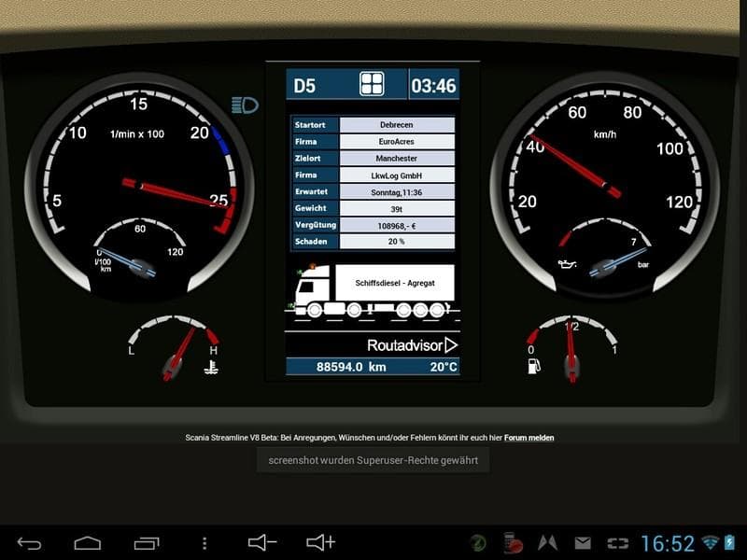The image size is (747, 560).
Task: Tap the Vergütung label
Action: tap(316, 225)
